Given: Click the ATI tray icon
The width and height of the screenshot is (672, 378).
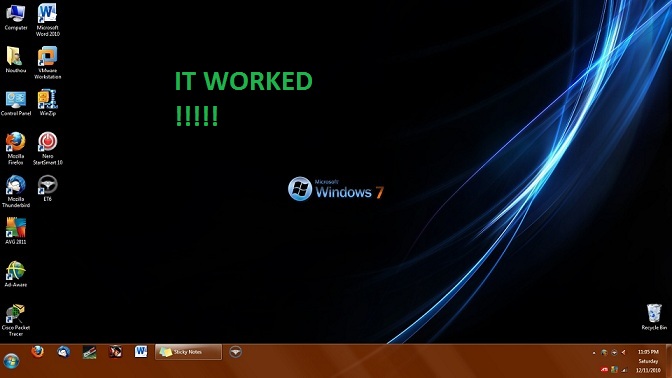Looking at the screenshot, I should 604,369.
